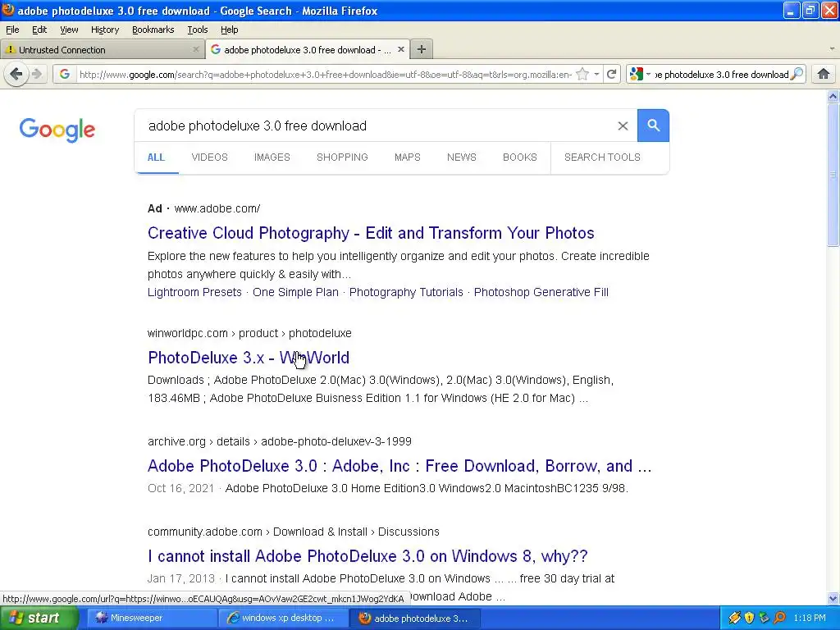
Task: Switch to the Untrusted Connection tab
Action: (102, 49)
